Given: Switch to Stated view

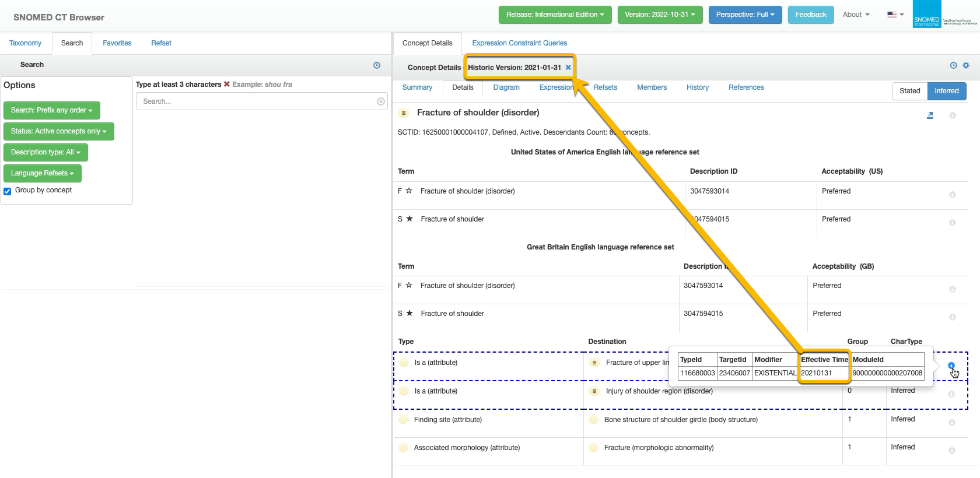Looking at the screenshot, I should pyautogui.click(x=909, y=91).
